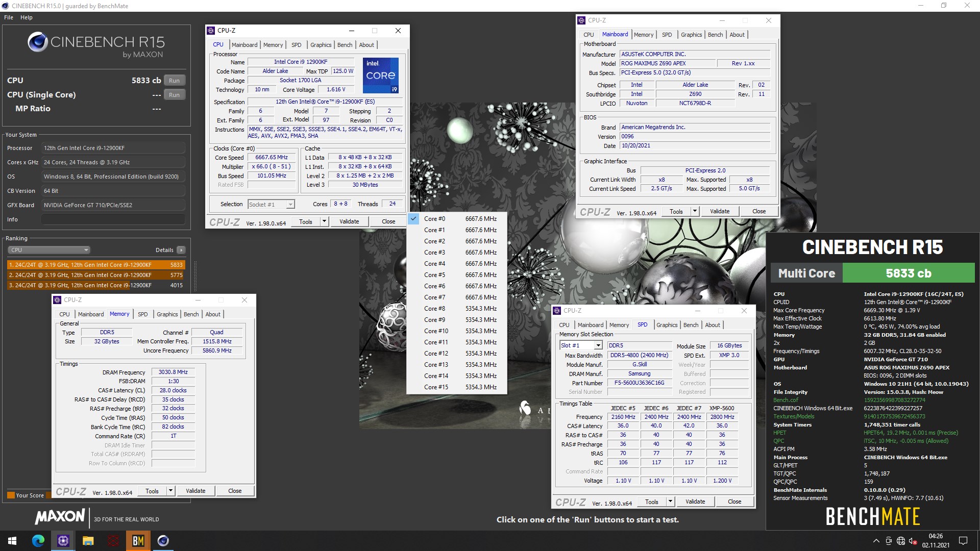980x551 pixels.
Task: Select the ranking entry scoring 4015
Action: click(x=96, y=285)
